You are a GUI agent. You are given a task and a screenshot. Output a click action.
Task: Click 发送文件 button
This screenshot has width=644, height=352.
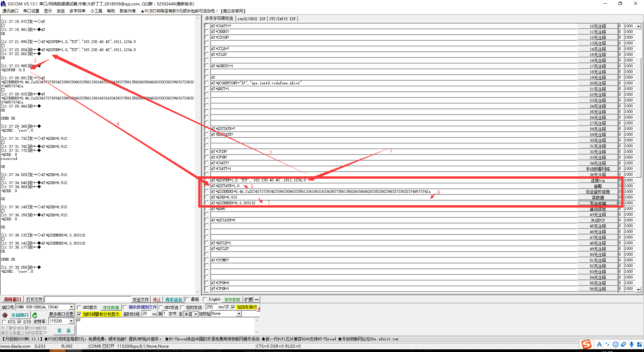coord(141,300)
